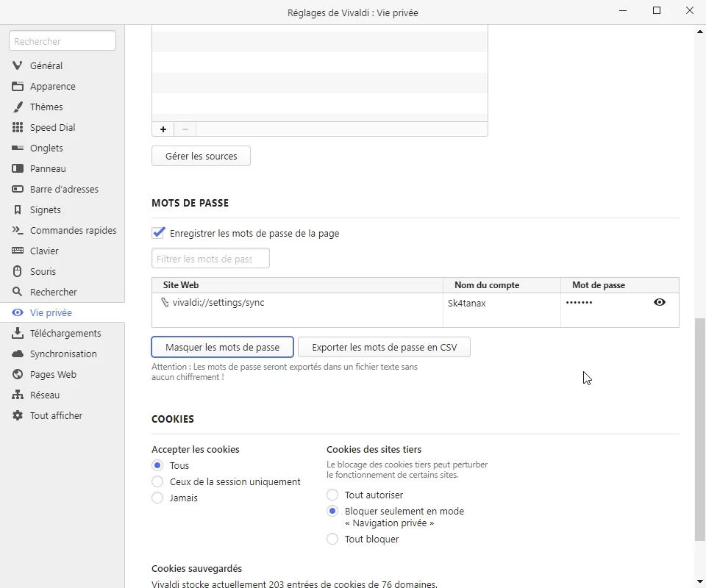The height and width of the screenshot is (588, 706).
Task: Click the Rechercher magnifier icon in sidebar
Action: point(18,292)
